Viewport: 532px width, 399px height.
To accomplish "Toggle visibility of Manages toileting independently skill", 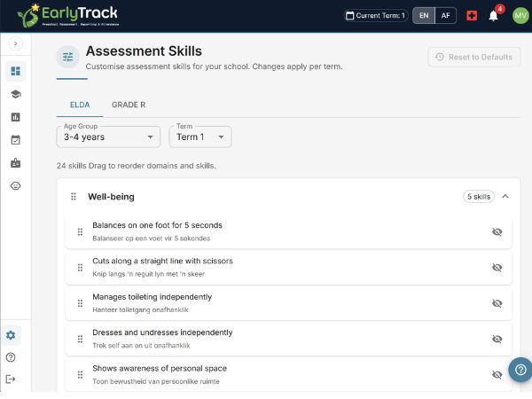I will tap(497, 303).
